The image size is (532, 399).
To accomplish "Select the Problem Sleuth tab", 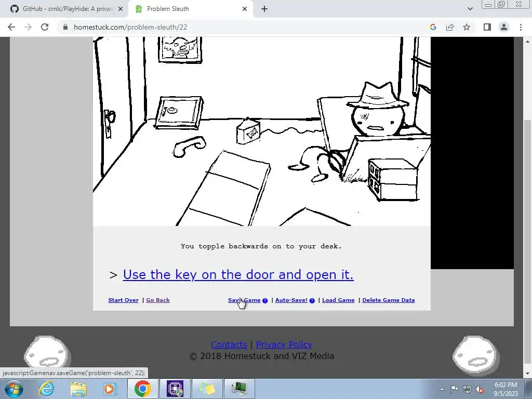I will pos(190,9).
